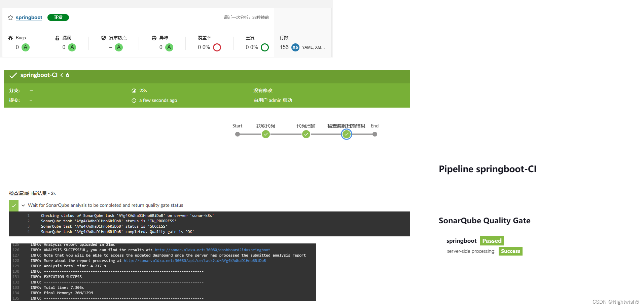Image resolution: width=644 pixels, height=308 pixels.
Task: Click the Wait for SonarQube analysis step title
Action: coord(105,205)
